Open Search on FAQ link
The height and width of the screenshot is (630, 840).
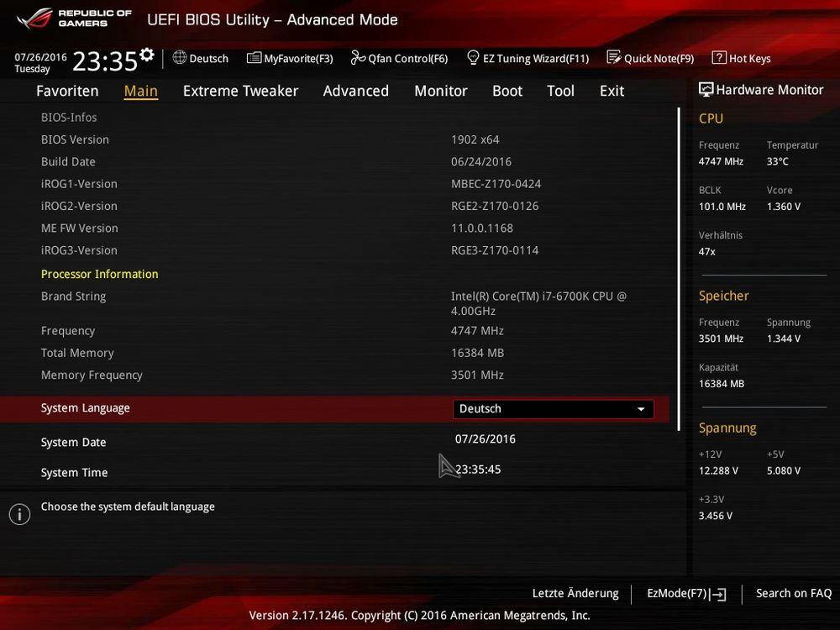[x=794, y=594]
